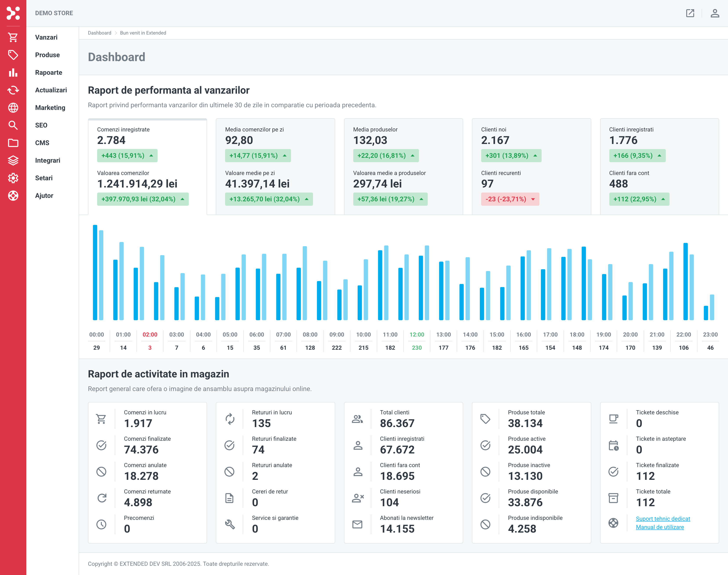Select the Comenzi inregistrate stats card
This screenshot has width=728, height=575.
point(147,166)
